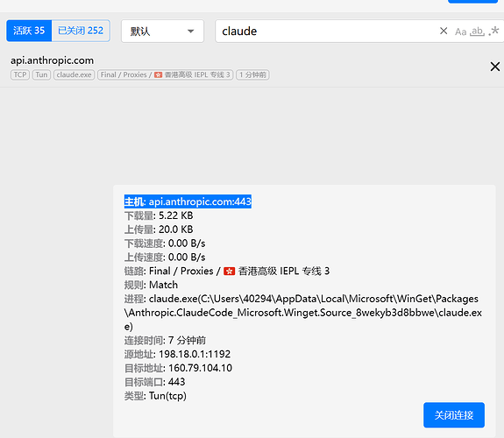The width and height of the screenshot is (504, 438).
Task: Click the TCP tag
Action: (x=20, y=74)
